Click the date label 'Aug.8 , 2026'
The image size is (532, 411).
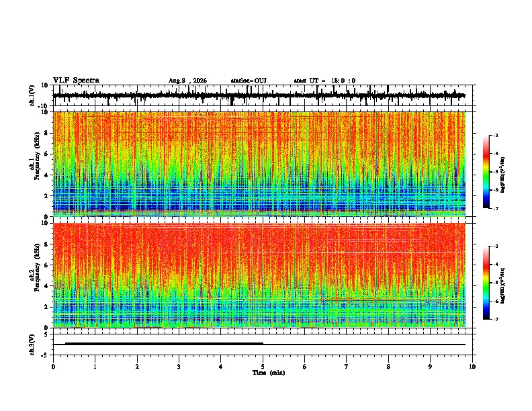click(x=187, y=81)
